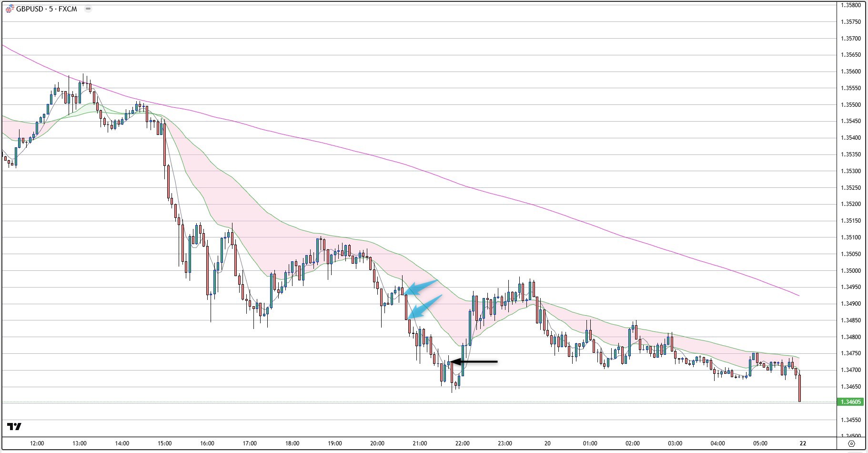Click the 1.35500 price axis label
Image resolution: width=868 pixels, height=453 pixels.
[850, 105]
